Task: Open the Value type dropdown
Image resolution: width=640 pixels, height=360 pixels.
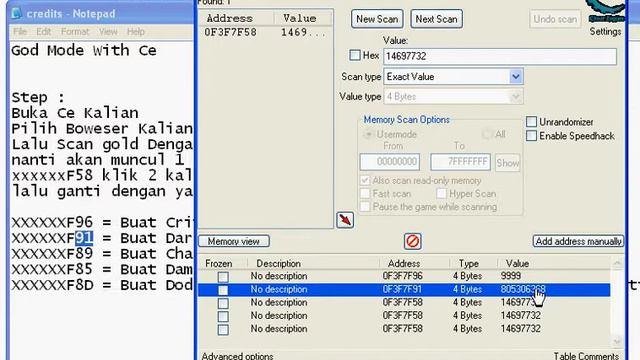Action: point(516,97)
